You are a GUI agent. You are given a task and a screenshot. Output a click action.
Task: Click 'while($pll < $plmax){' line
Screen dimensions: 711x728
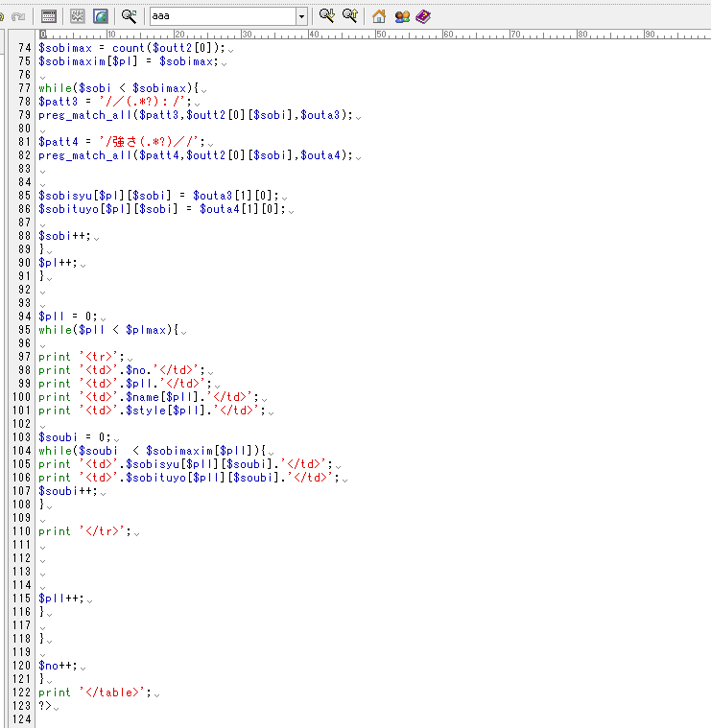coord(108,330)
